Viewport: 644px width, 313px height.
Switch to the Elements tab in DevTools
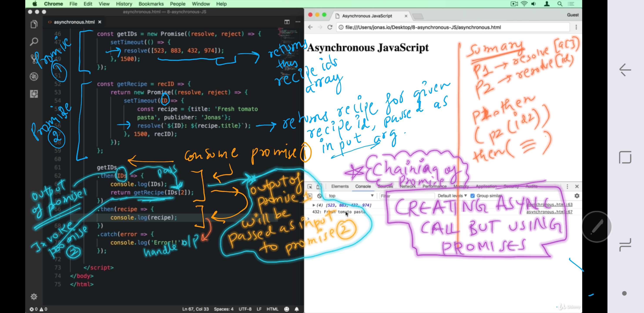click(340, 186)
